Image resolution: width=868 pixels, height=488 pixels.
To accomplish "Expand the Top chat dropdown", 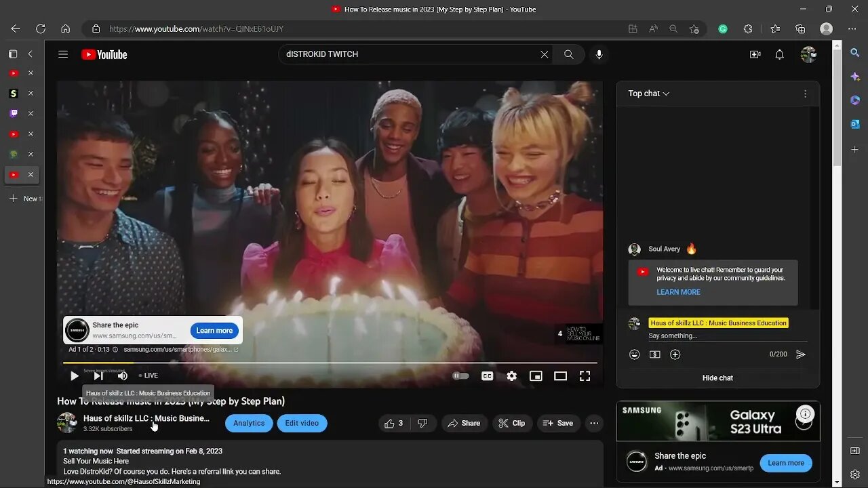I will click(x=649, y=94).
